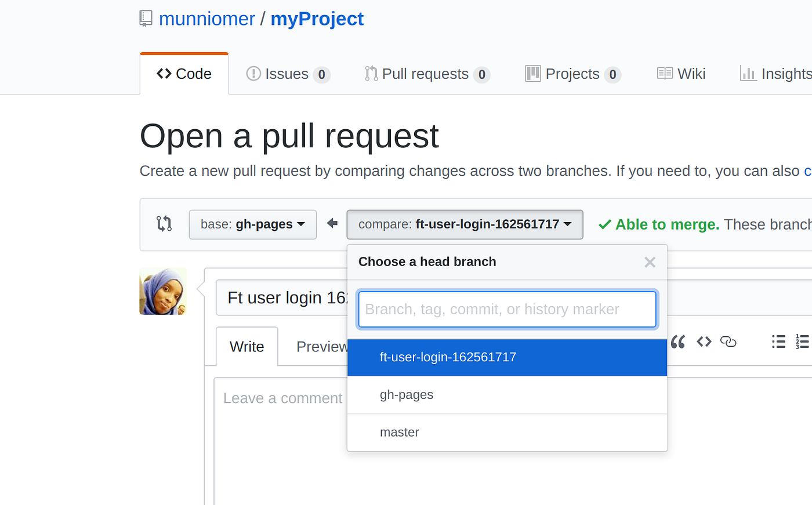Close the Choose a head branch popup
Viewport: 812px width, 505px height.
pos(649,262)
